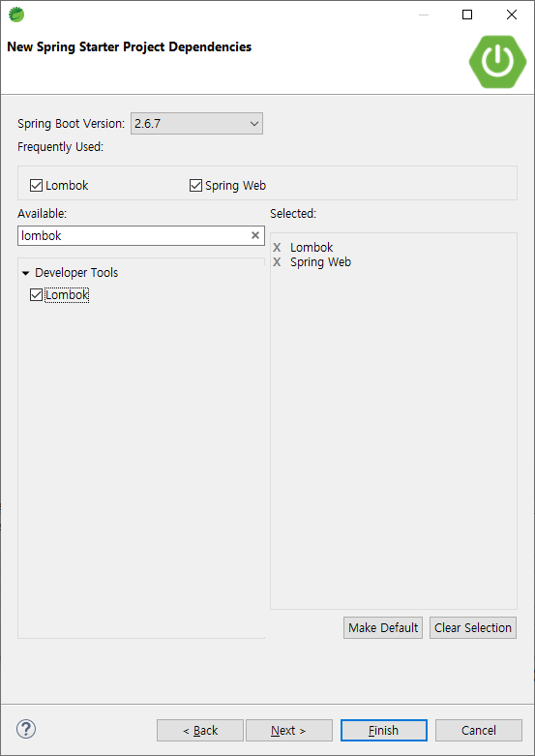Select Spring Web text in Selected list
The height and width of the screenshot is (756, 535).
[320, 261]
